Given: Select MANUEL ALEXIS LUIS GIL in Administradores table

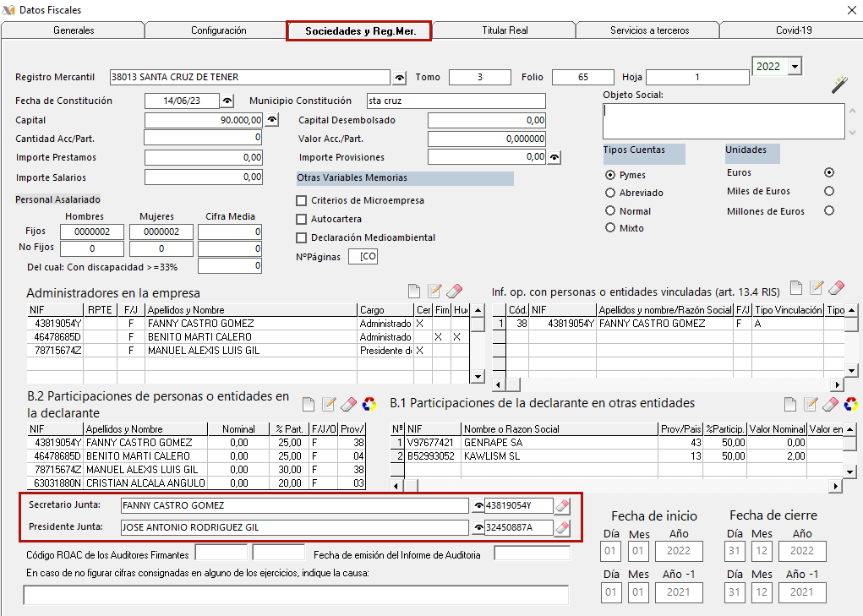Looking at the screenshot, I should [x=248, y=351].
